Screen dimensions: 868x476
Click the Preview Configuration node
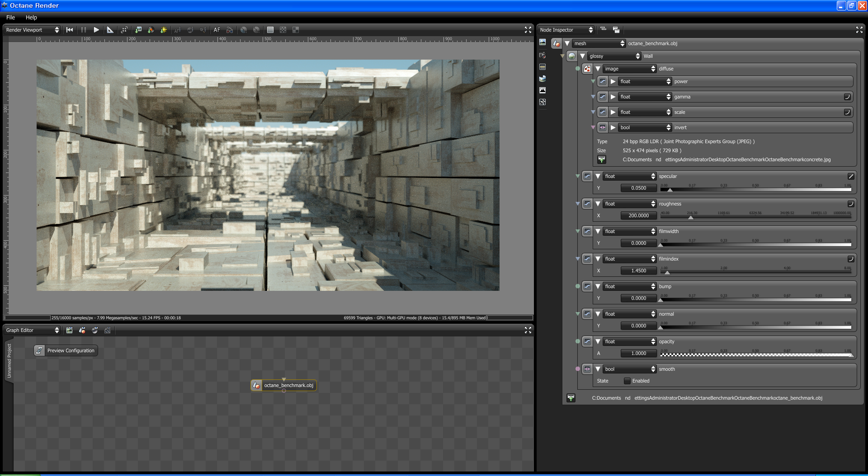pyautogui.click(x=66, y=350)
